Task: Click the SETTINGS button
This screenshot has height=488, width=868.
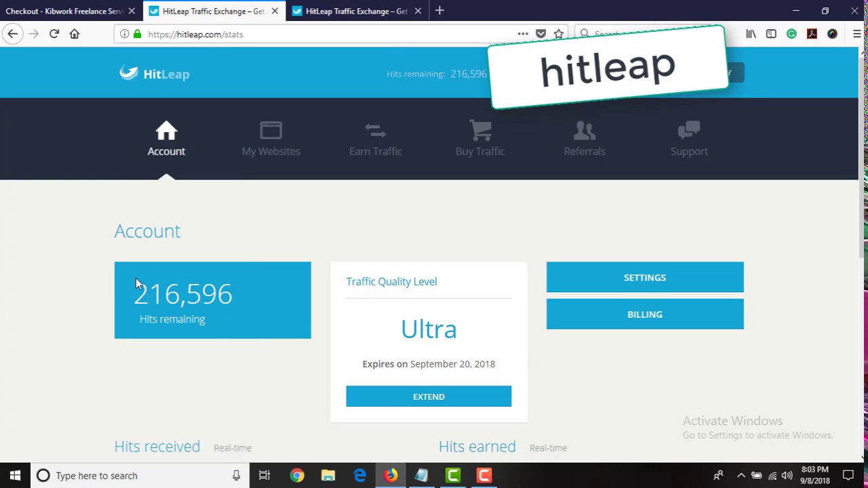Action: pyautogui.click(x=645, y=277)
